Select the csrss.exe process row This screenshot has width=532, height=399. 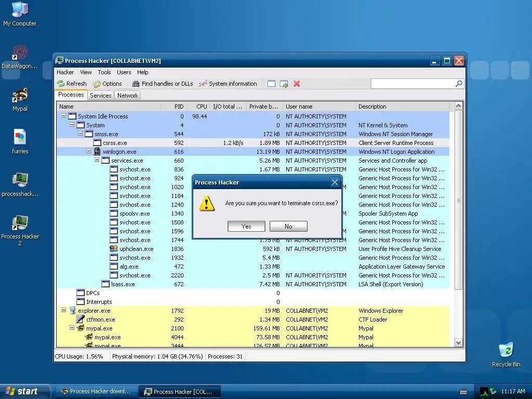[x=253, y=143]
